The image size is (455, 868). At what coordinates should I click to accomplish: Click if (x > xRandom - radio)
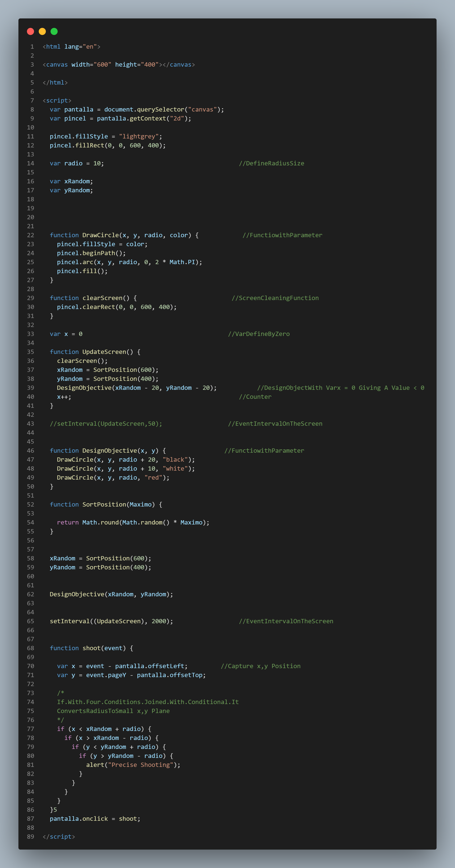111,738
